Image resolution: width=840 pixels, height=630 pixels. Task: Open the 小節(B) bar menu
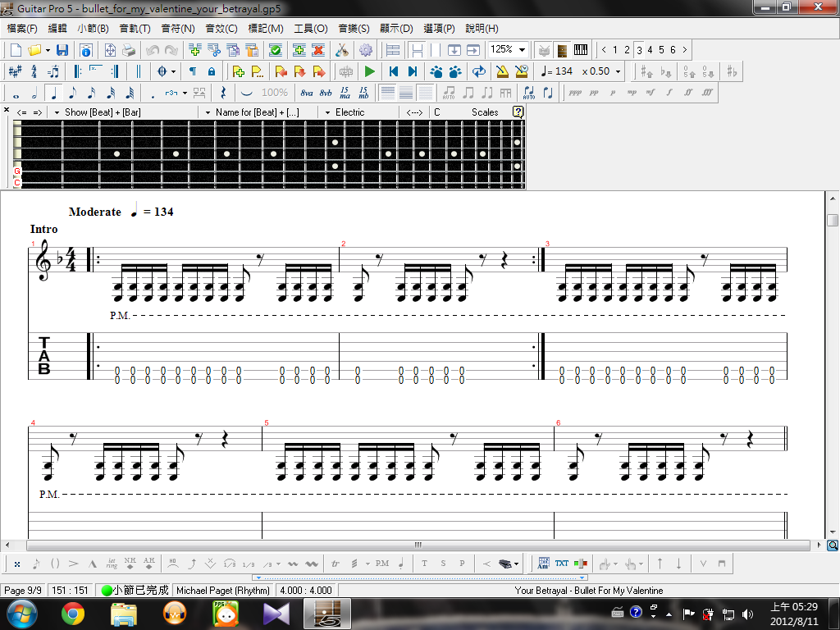[x=93, y=29]
